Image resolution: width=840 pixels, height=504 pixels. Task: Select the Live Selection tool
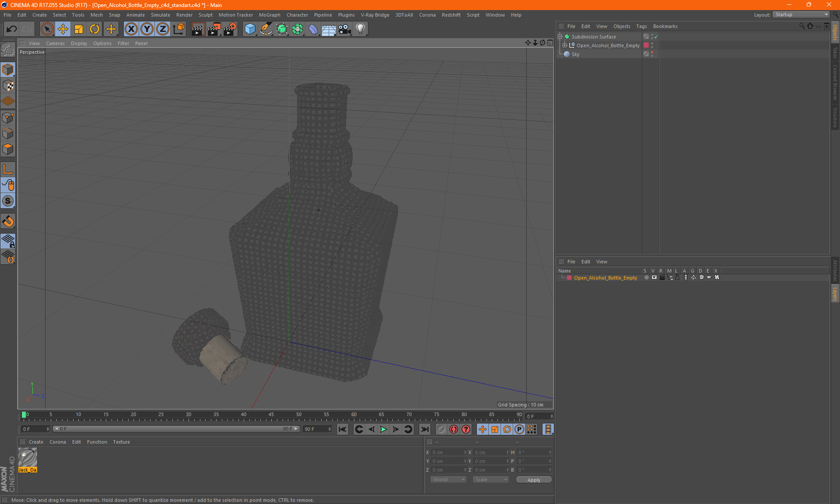[47, 29]
